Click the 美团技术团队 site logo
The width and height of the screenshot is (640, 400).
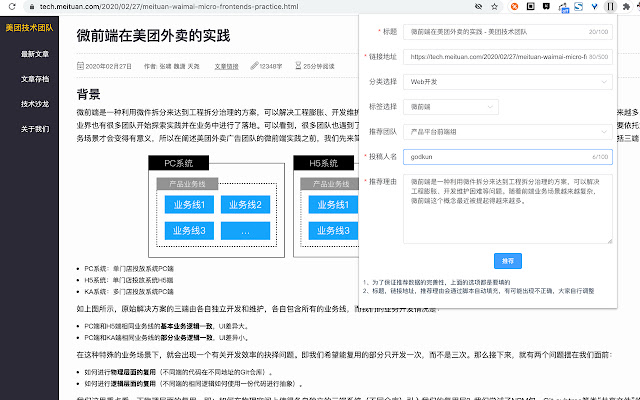[x=29, y=28]
